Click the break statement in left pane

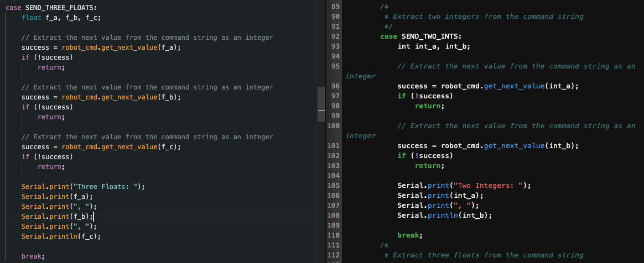coord(33,256)
